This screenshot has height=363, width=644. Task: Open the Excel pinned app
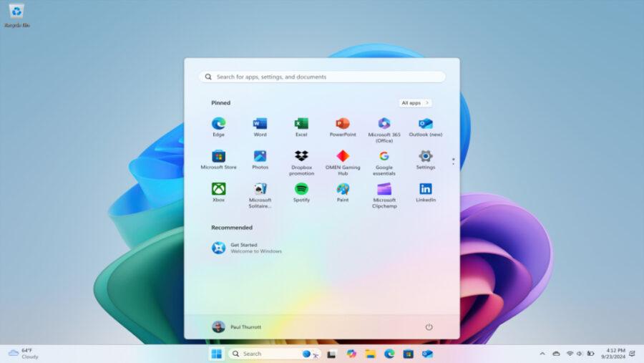[301, 127]
